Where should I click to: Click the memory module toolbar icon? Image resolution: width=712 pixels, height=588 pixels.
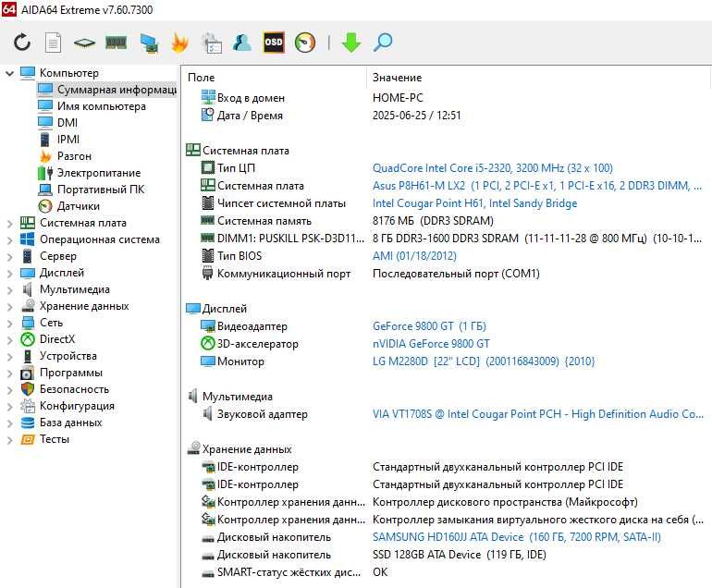117,43
